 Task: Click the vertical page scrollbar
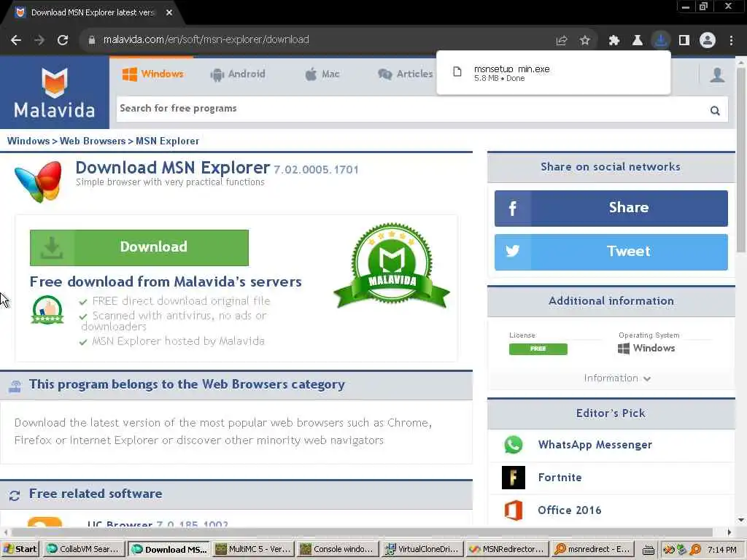pos(741,160)
